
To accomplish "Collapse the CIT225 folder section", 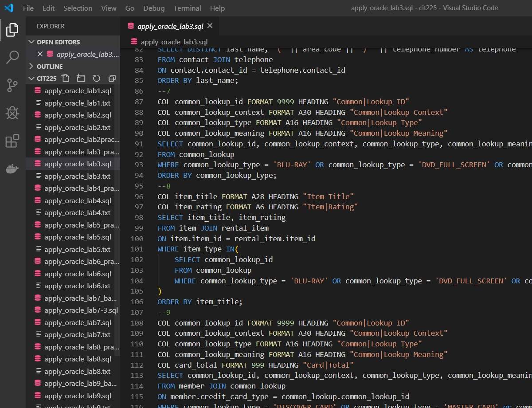I will click(x=31, y=78).
